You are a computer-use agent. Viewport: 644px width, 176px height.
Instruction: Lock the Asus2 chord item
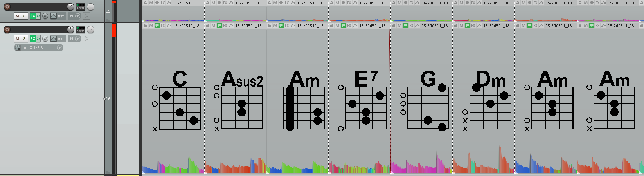(207, 25)
